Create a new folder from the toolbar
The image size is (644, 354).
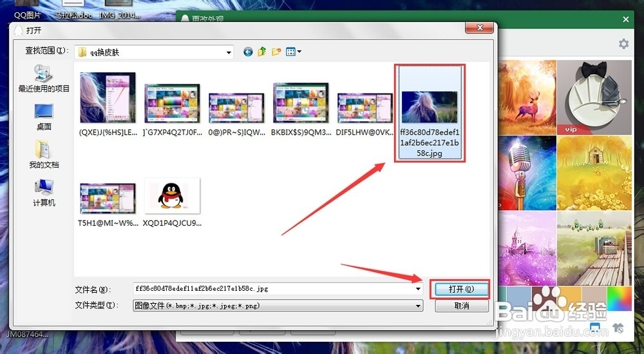pos(276,52)
